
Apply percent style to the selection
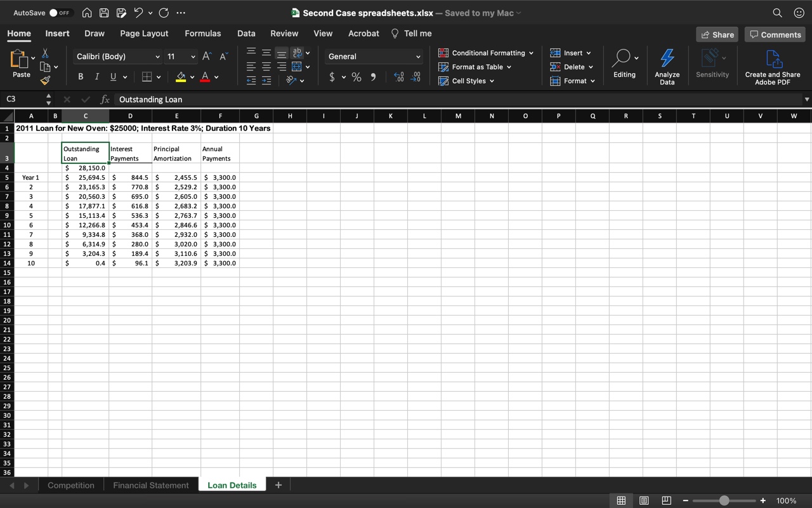tap(356, 77)
